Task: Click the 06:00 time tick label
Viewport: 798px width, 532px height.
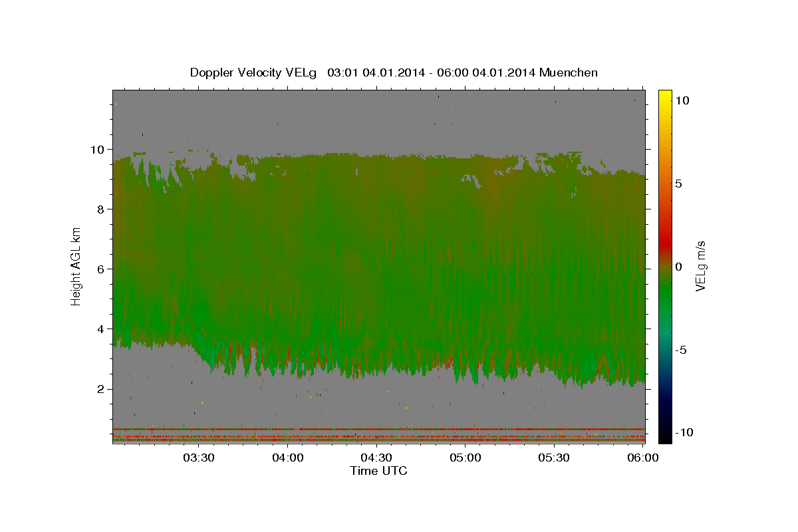Action: 644,458
